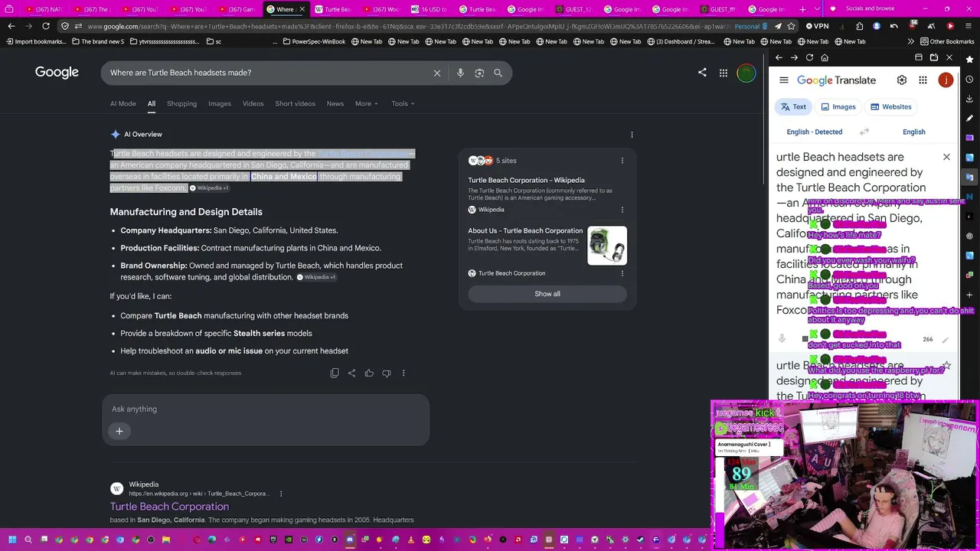
Task: Click Show all sources button
Action: pos(547,294)
